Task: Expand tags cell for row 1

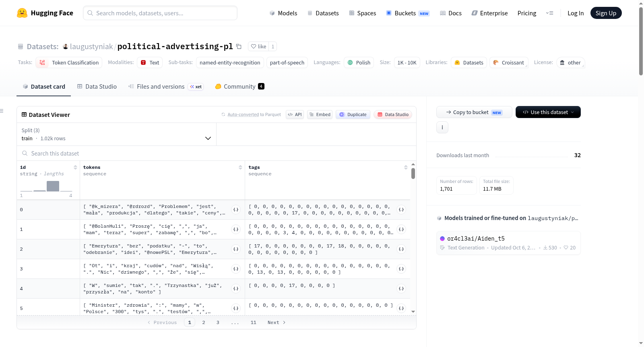Action: coord(401,229)
